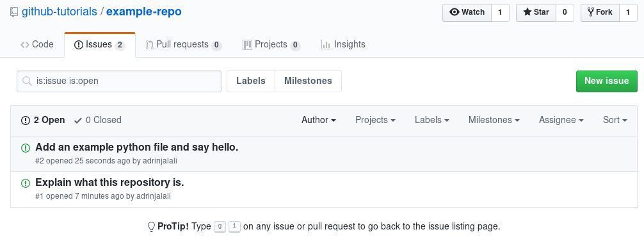644x241 pixels.
Task: Click the Projects tab count badge 0
Action: (295, 46)
